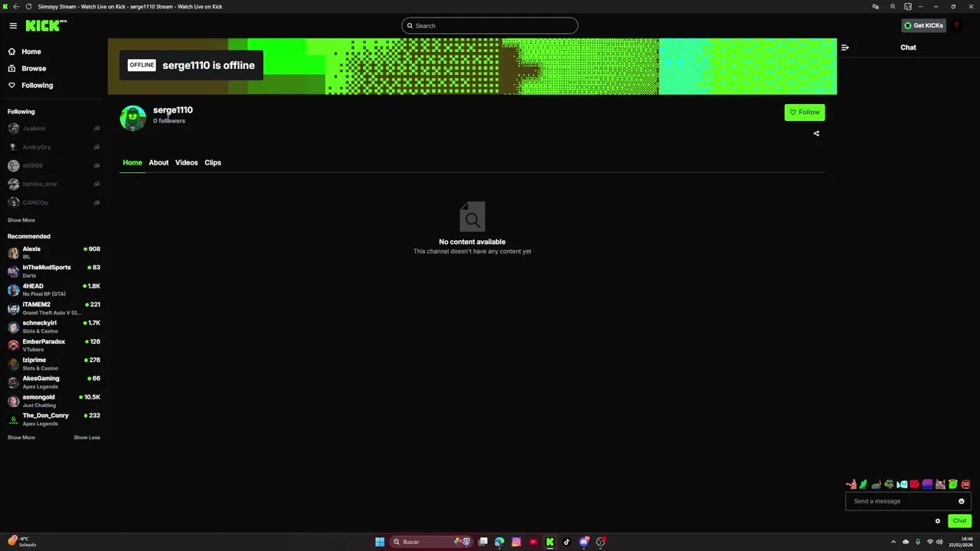
Task: Switch to the Clips tab
Action: point(213,162)
